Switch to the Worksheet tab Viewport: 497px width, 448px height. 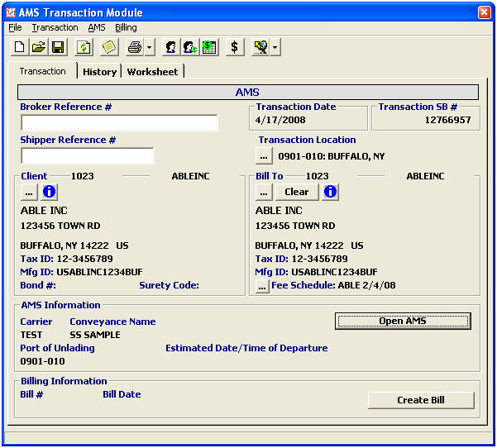click(152, 72)
